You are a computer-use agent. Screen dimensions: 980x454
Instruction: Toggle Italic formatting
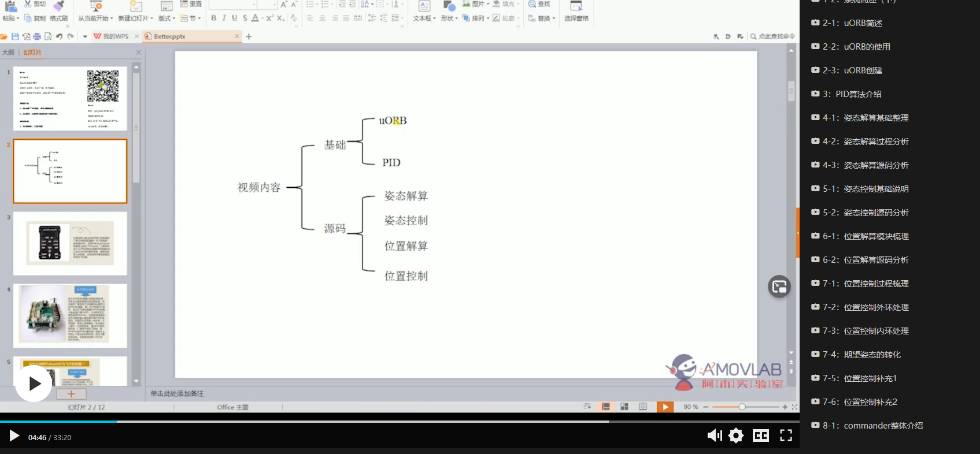point(224,18)
